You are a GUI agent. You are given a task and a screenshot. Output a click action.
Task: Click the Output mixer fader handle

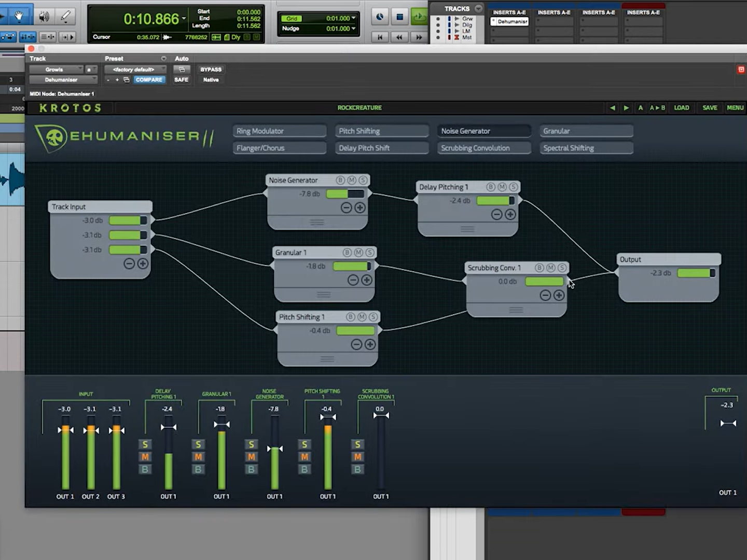728,423
